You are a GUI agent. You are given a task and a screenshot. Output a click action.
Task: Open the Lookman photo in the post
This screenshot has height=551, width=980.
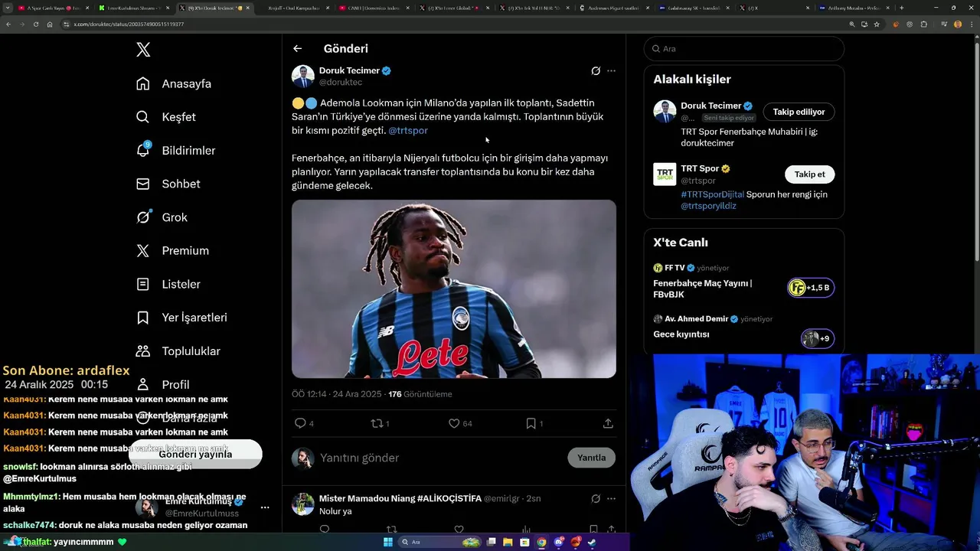point(454,289)
